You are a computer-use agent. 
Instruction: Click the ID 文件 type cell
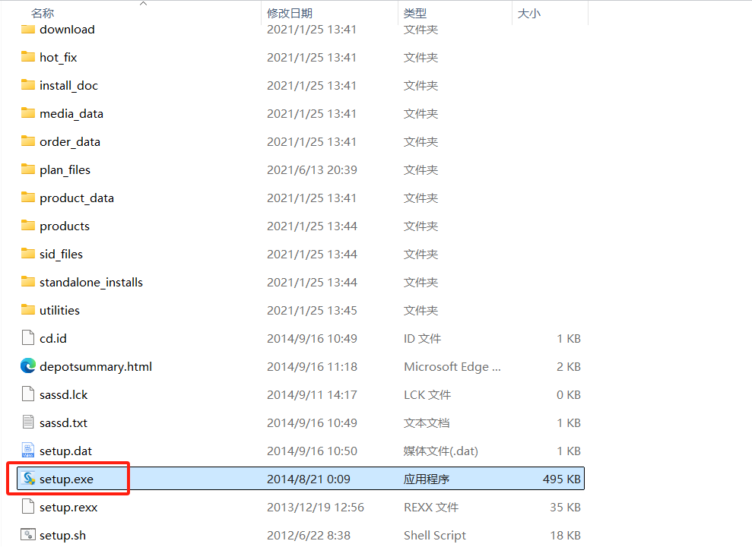[x=422, y=338]
